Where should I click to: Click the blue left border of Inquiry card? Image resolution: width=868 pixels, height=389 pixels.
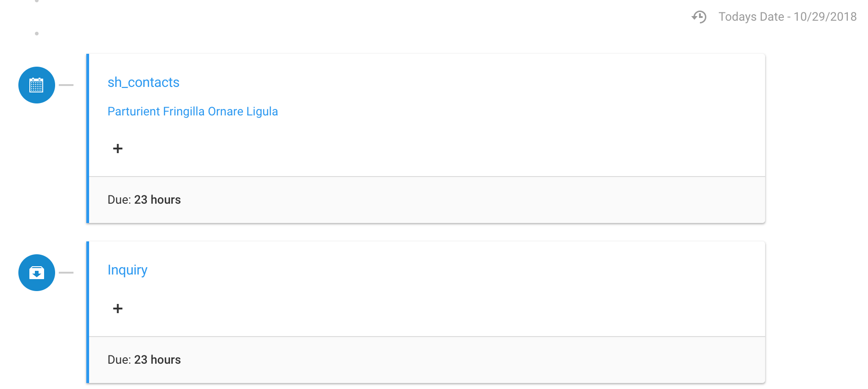click(88, 313)
